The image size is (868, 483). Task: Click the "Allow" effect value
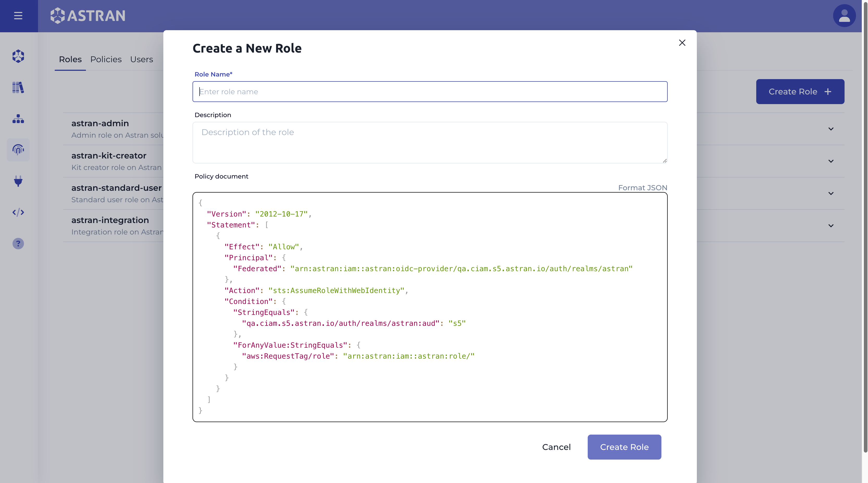(283, 247)
